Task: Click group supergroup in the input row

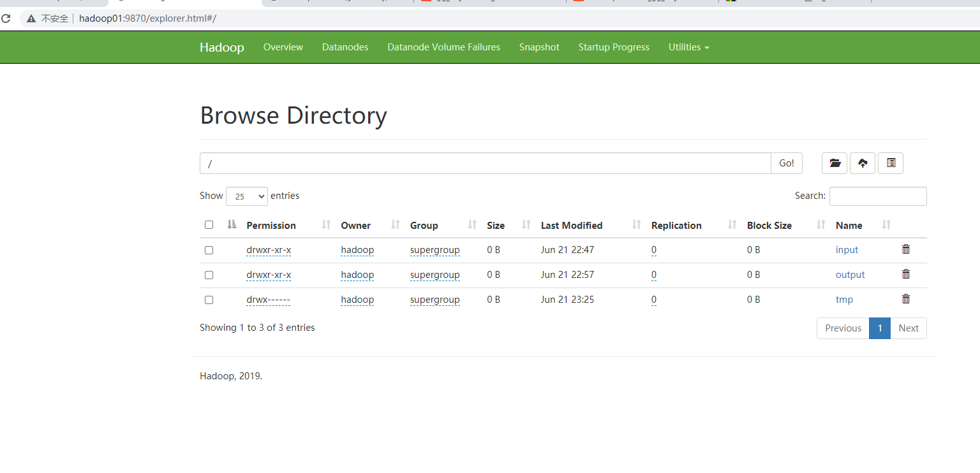Action: 435,250
